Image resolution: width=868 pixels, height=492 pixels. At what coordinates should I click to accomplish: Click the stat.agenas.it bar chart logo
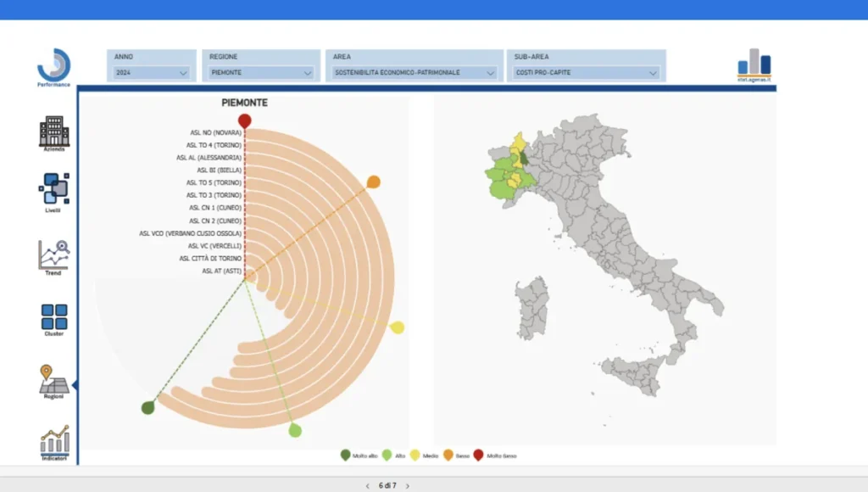tap(754, 65)
